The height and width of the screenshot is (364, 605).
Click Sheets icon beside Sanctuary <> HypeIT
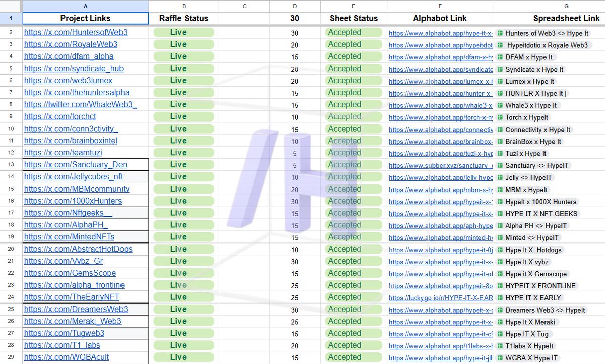coord(500,165)
